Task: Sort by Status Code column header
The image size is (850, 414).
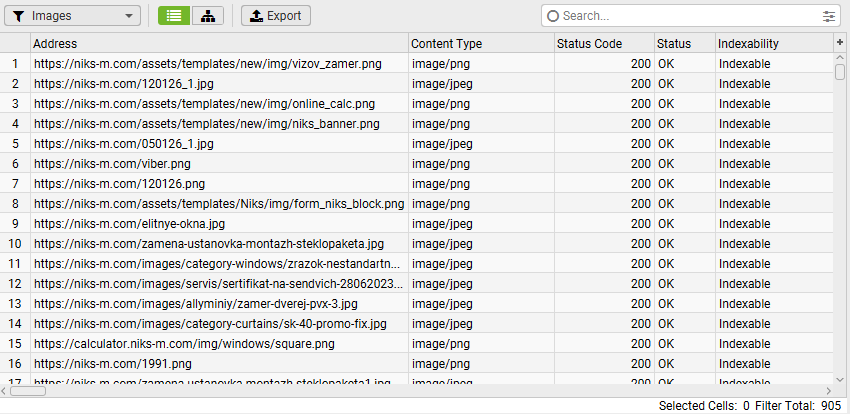Action: (x=603, y=44)
